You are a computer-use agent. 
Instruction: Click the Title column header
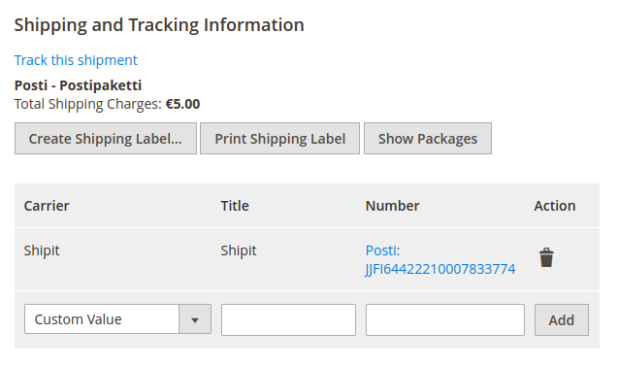tap(235, 206)
